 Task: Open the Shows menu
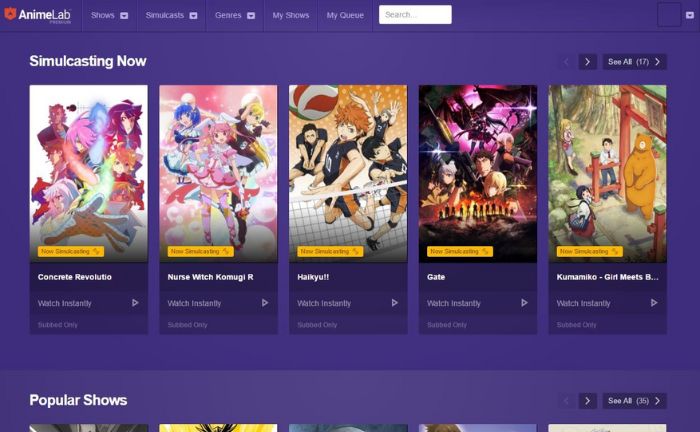[103, 15]
